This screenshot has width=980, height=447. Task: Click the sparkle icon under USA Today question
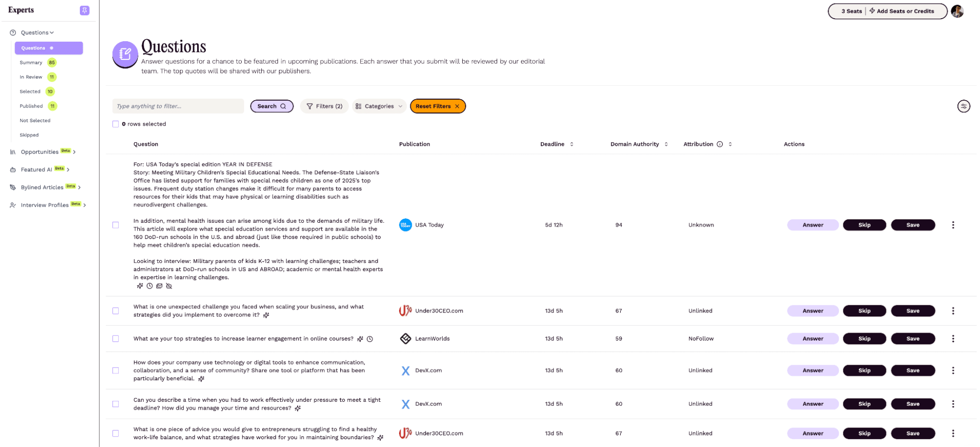click(140, 286)
